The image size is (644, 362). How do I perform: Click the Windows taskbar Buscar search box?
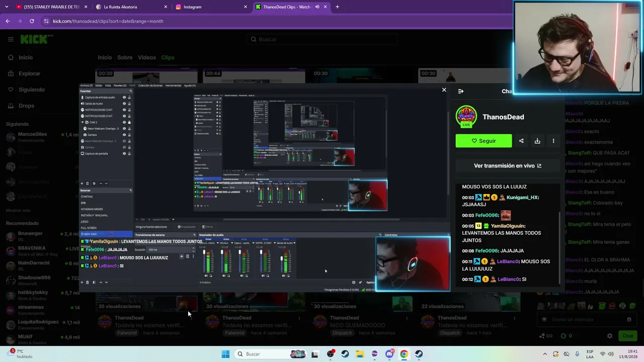tap(270, 354)
